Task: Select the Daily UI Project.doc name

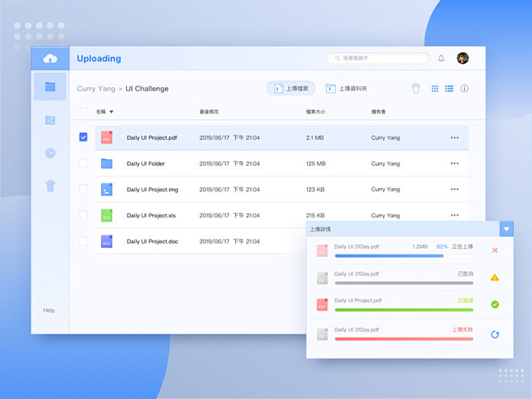Action: pos(152,241)
